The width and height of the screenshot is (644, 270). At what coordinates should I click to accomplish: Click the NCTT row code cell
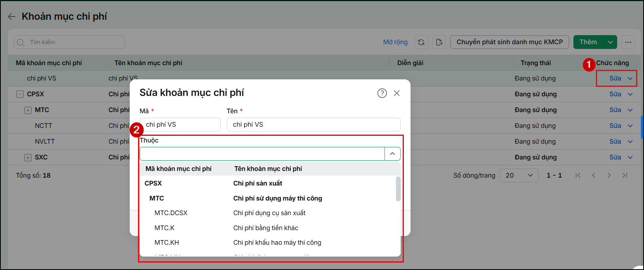(x=43, y=126)
